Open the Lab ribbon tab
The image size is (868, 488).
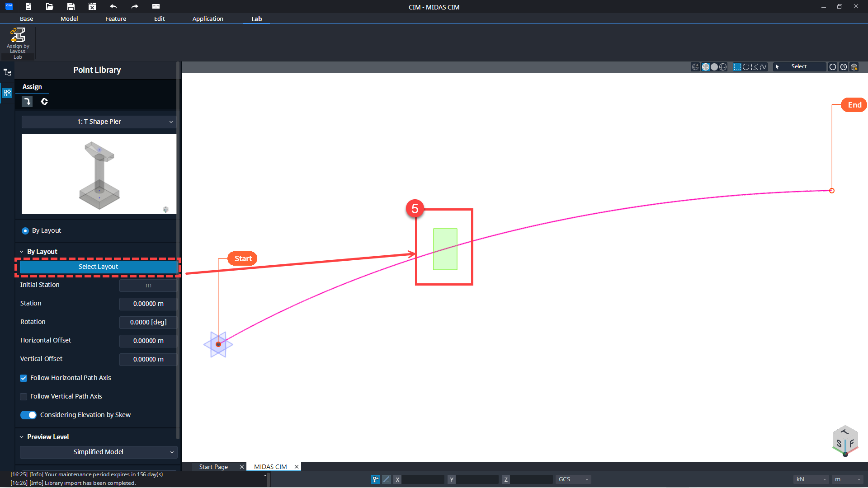click(x=256, y=19)
